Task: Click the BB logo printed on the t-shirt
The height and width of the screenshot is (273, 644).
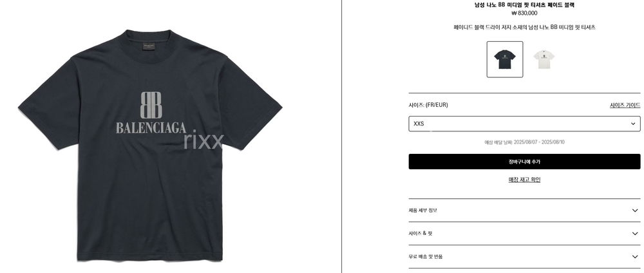Action: point(151,105)
